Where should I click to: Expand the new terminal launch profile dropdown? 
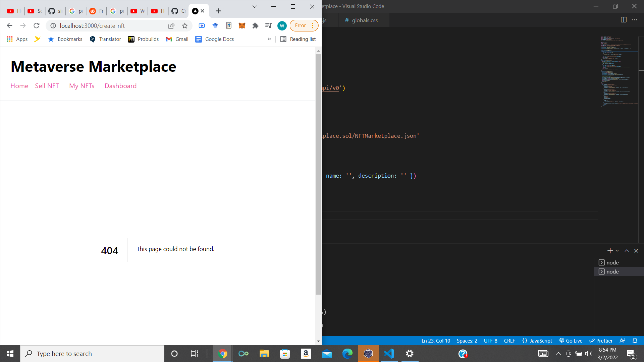coord(617,251)
